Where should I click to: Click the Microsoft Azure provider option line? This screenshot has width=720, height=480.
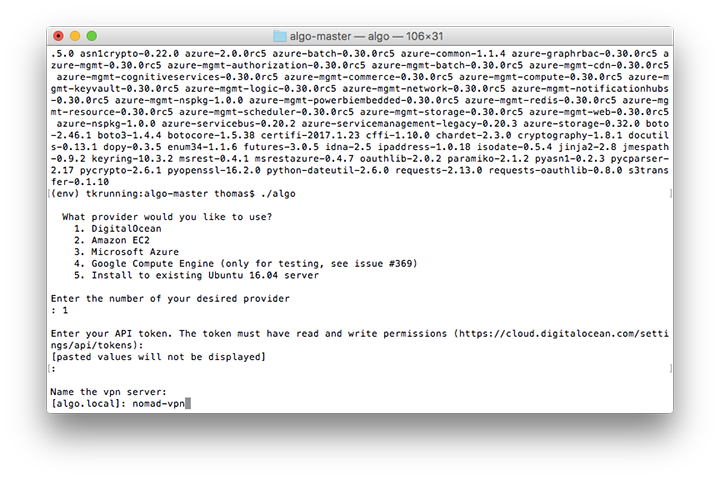point(126,252)
